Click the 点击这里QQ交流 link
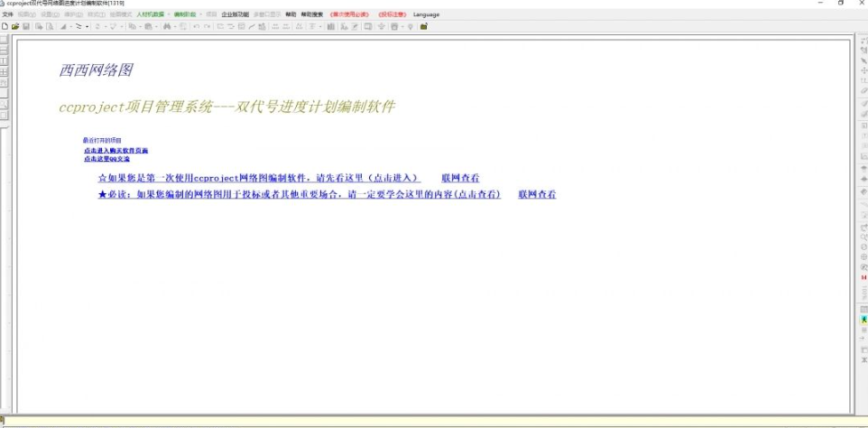The image size is (868, 428). coord(106,158)
